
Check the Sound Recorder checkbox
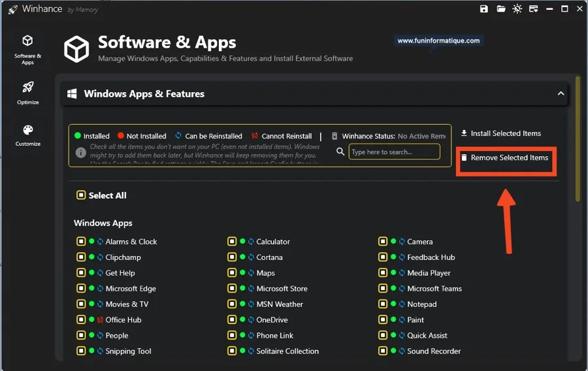point(382,351)
